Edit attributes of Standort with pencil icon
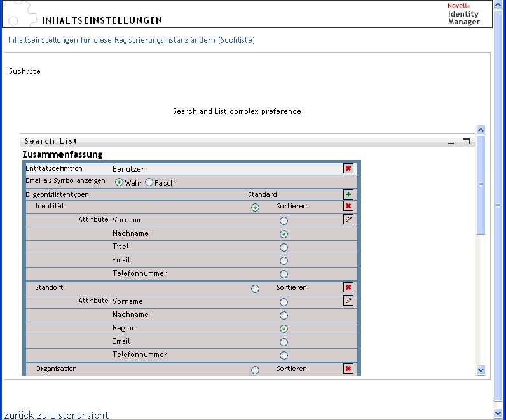Viewport: 506px width, 420px height. 348,301
